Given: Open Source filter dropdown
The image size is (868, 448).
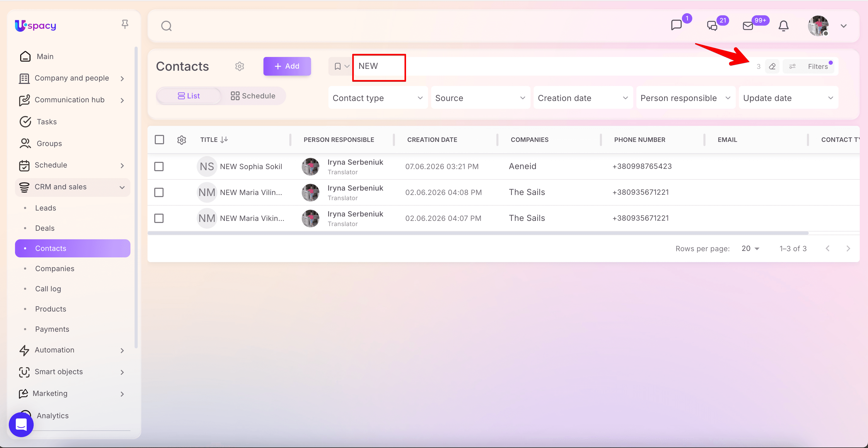Looking at the screenshot, I should [481, 98].
